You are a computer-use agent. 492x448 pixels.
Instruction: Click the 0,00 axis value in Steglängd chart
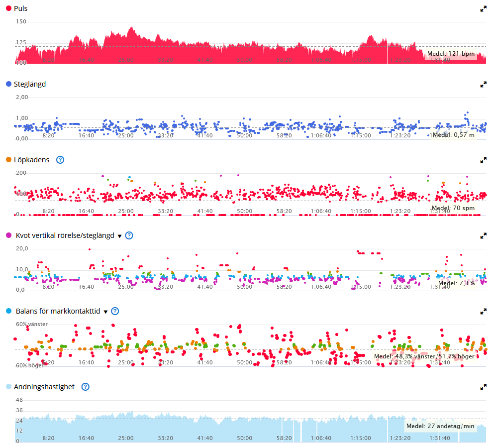point(22,138)
